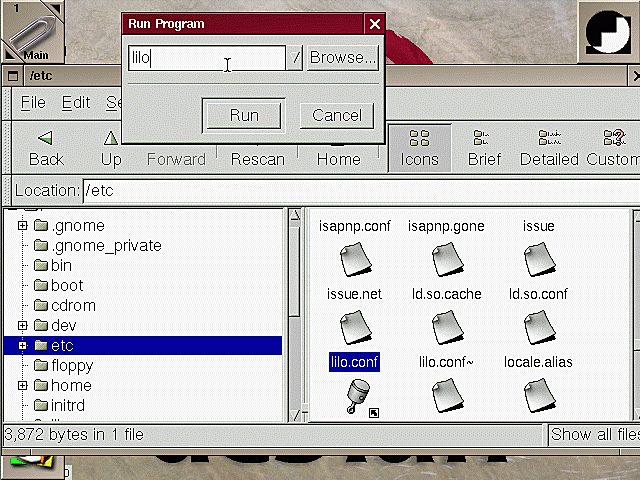This screenshot has width=640, height=480.
Task: Select the initrd folder in the tree
Action: (x=59, y=405)
